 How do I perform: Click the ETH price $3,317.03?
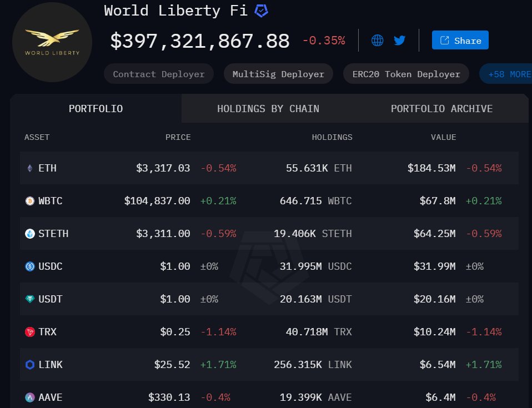(x=163, y=168)
